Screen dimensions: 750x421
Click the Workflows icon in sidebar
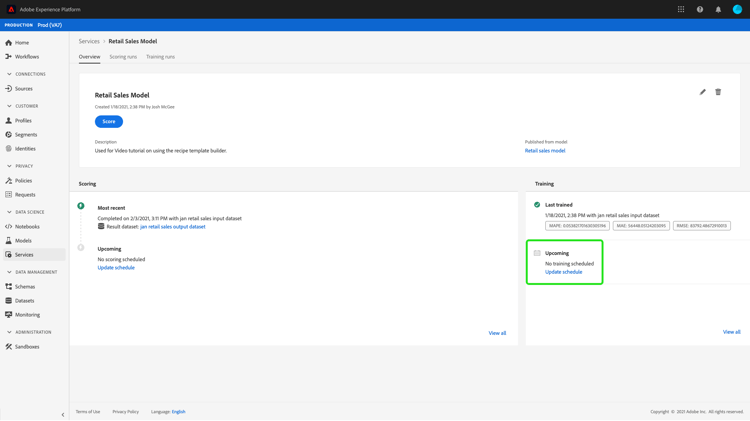(9, 56)
